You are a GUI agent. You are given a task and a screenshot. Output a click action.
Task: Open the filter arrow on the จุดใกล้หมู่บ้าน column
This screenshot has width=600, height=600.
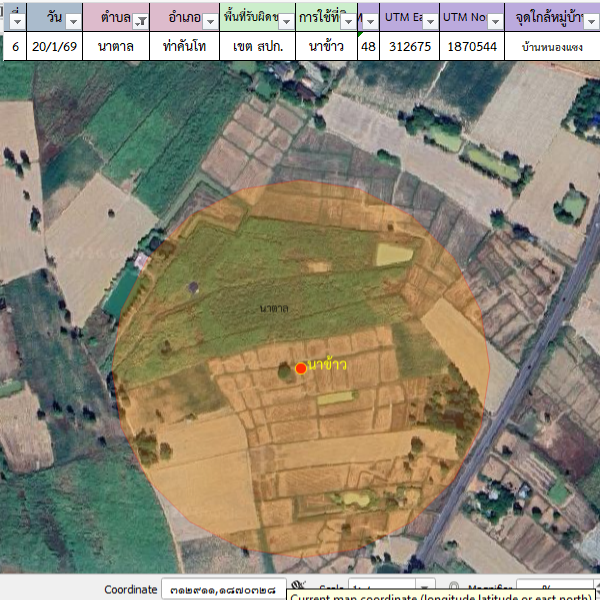pos(592,20)
